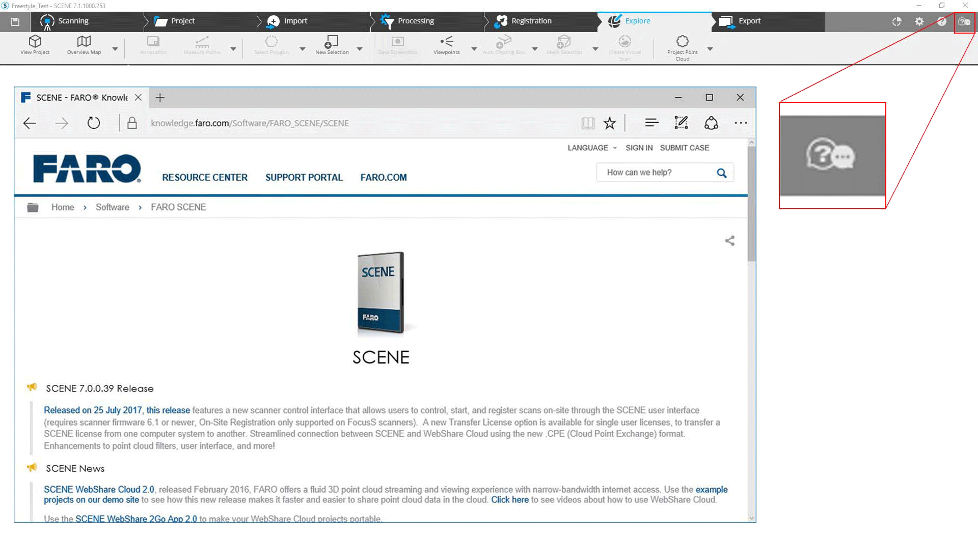This screenshot has height=560, width=978.
Task: Select the Select Polygon tool
Action: 271,45
